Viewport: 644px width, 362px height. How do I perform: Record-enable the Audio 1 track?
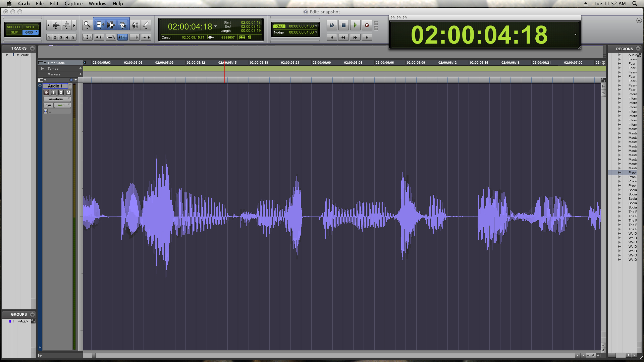[46, 93]
